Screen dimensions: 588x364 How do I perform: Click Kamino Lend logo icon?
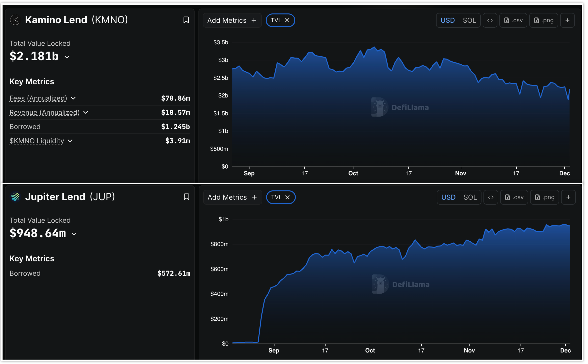[15, 20]
